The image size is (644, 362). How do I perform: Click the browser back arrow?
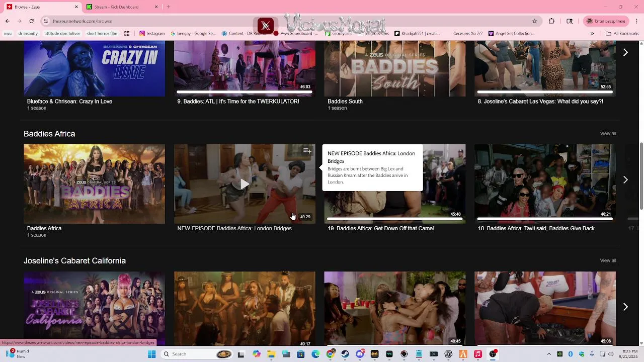click(x=7, y=21)
